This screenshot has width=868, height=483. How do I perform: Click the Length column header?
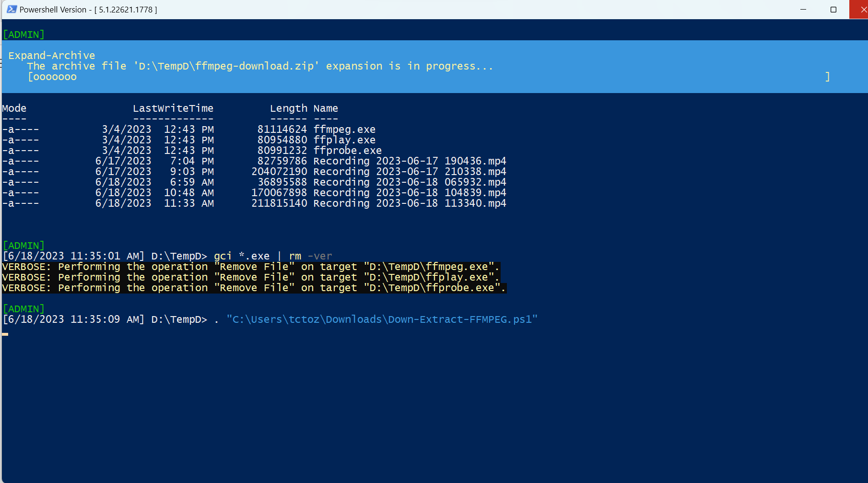289,108
